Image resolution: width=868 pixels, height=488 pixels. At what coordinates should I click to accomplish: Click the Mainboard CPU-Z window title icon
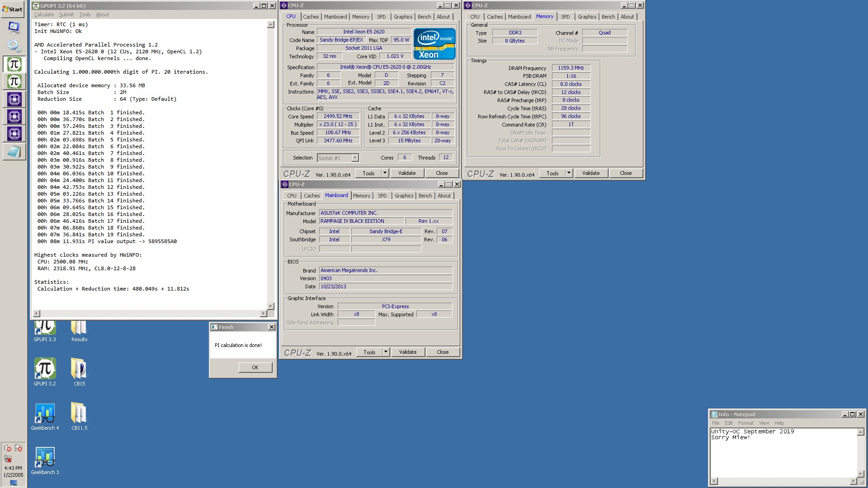(285, 184)
